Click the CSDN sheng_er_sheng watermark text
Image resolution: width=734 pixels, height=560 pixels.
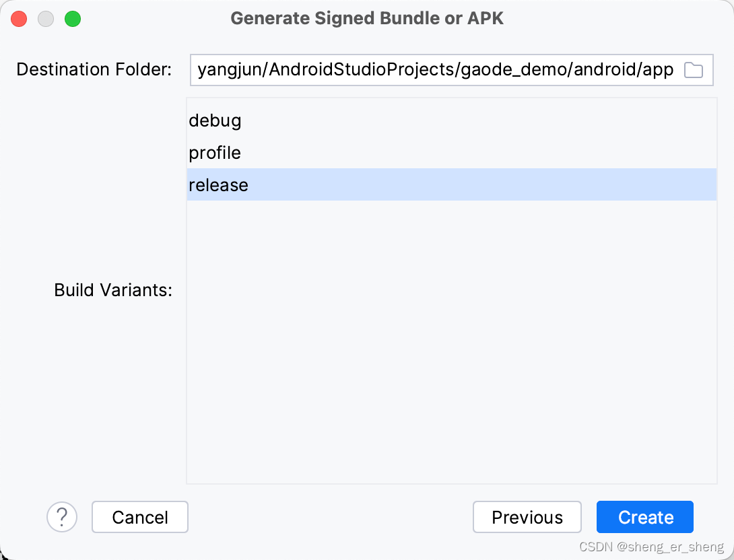pyautogui.click(x=652, y=547)
